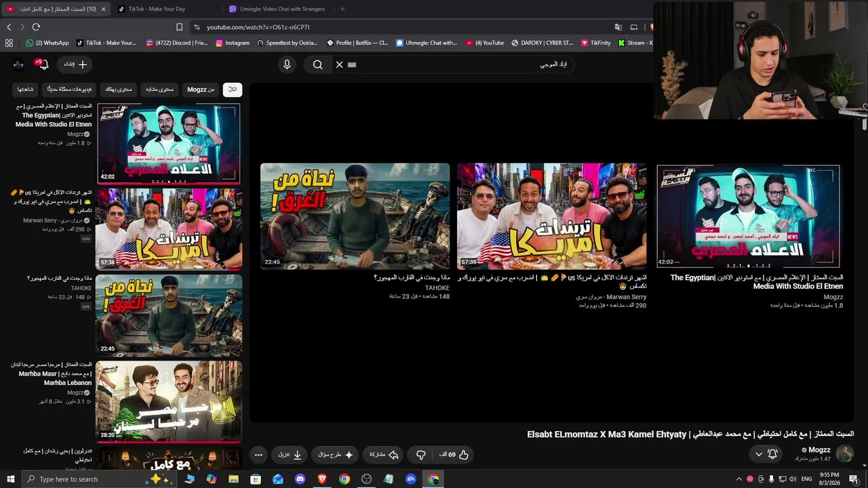Dislike the video thumbs-down button

(420, 455)
